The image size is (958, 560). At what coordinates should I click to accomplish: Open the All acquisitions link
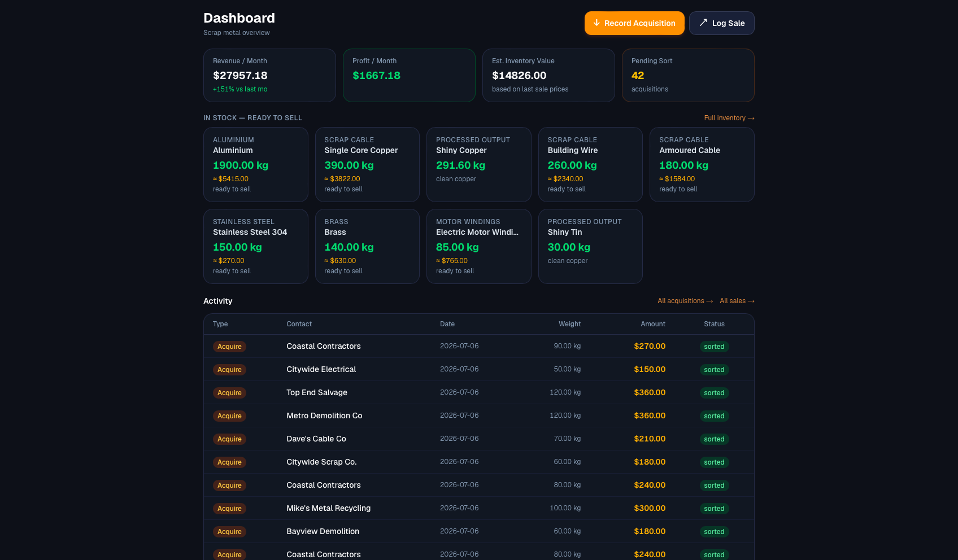point(685,301)
